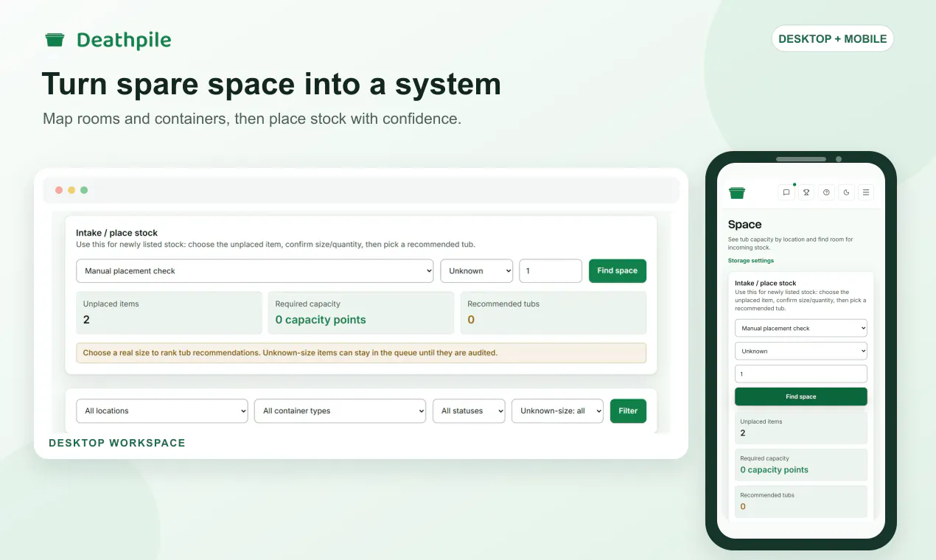
Task: Click desktop '0 capacity points' value
Action: pyautogui.click(x=321, y=320)
